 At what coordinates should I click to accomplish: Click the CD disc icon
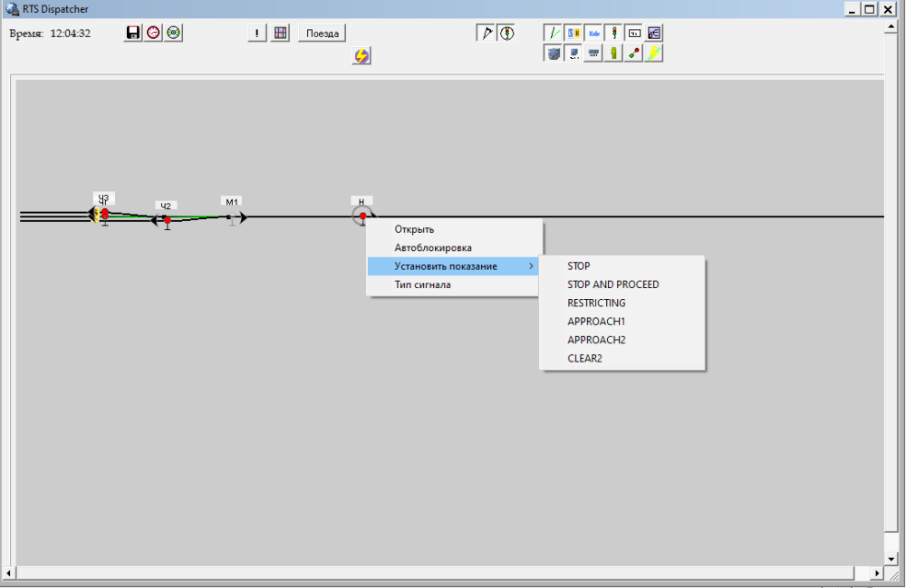[x=173, y=33]
